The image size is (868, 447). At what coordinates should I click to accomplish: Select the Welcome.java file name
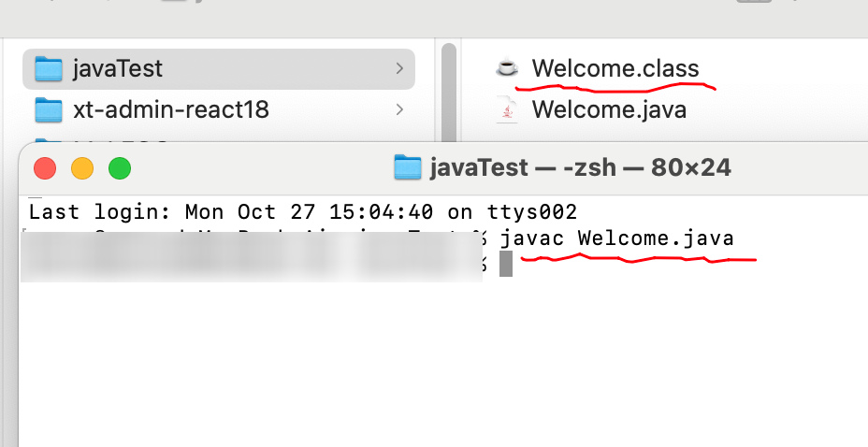point(610,109)
